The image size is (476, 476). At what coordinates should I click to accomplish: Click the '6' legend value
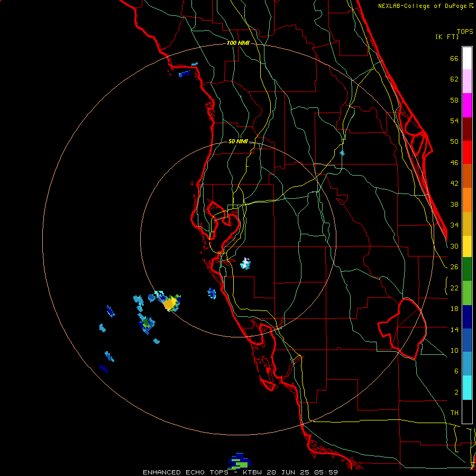456,371
